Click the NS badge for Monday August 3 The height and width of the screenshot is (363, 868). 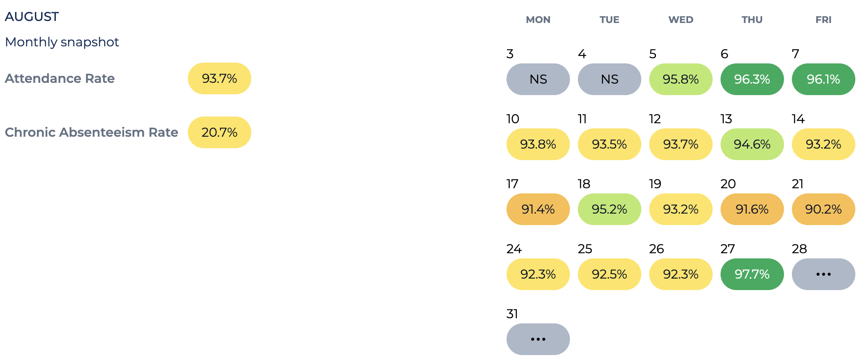click(538, 79)
